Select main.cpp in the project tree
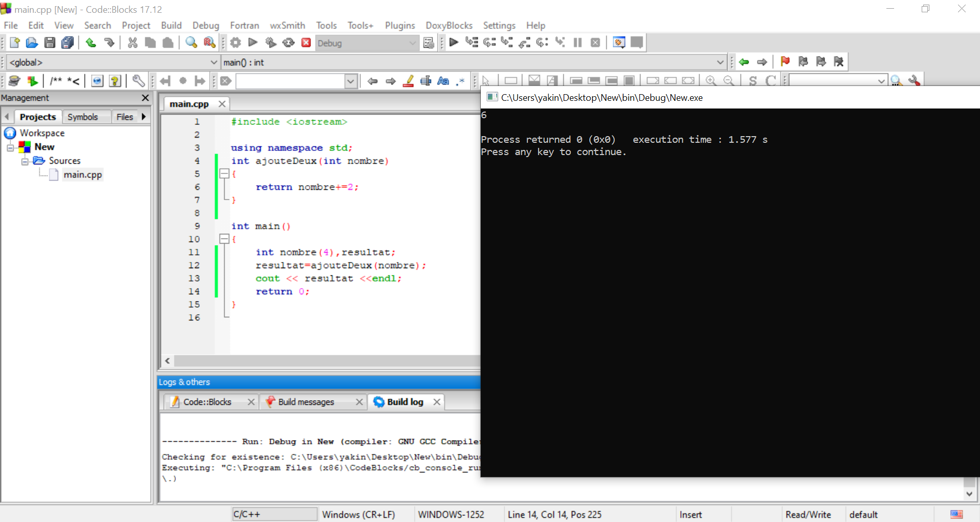This screenshot has height=522, width=980. (x=82, y=175)
